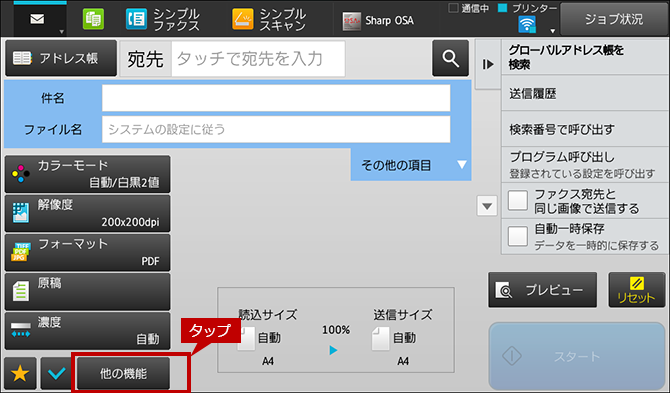The image size is (670, 393).
Task: Tap the スタート start button
Action: [x=577, y=356]
